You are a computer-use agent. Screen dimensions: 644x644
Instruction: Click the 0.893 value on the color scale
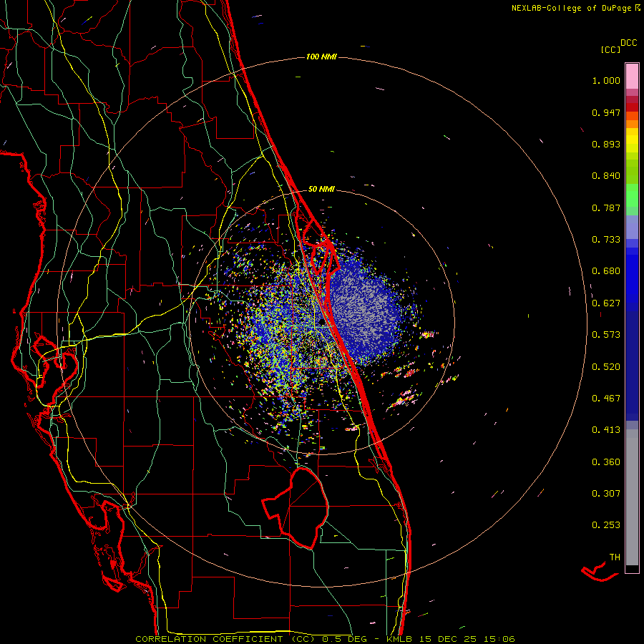pos(606,144)
